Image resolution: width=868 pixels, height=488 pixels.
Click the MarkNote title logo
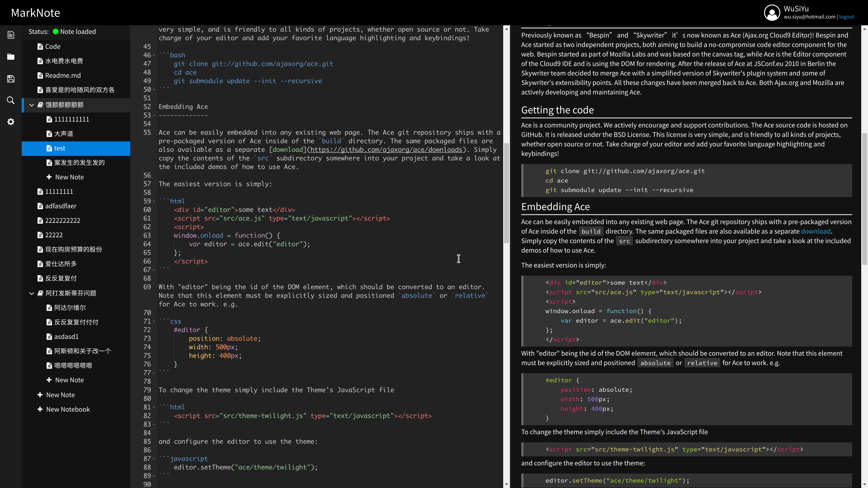click(x=35, y=13)
